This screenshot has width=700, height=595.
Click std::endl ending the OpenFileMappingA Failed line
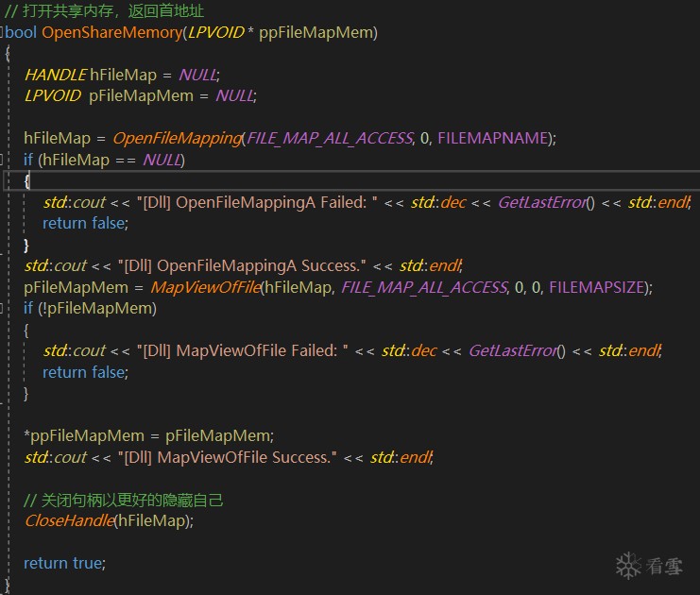tap(658, 203)
